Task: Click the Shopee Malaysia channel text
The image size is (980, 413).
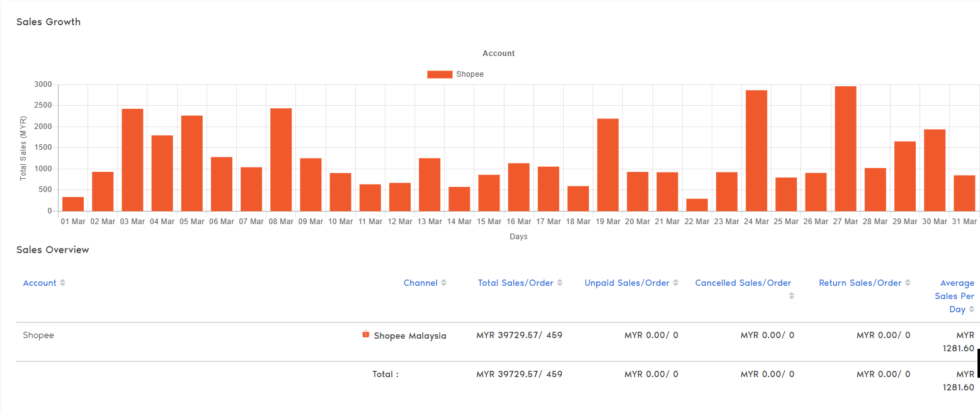Action: click(x=410, y=336)
